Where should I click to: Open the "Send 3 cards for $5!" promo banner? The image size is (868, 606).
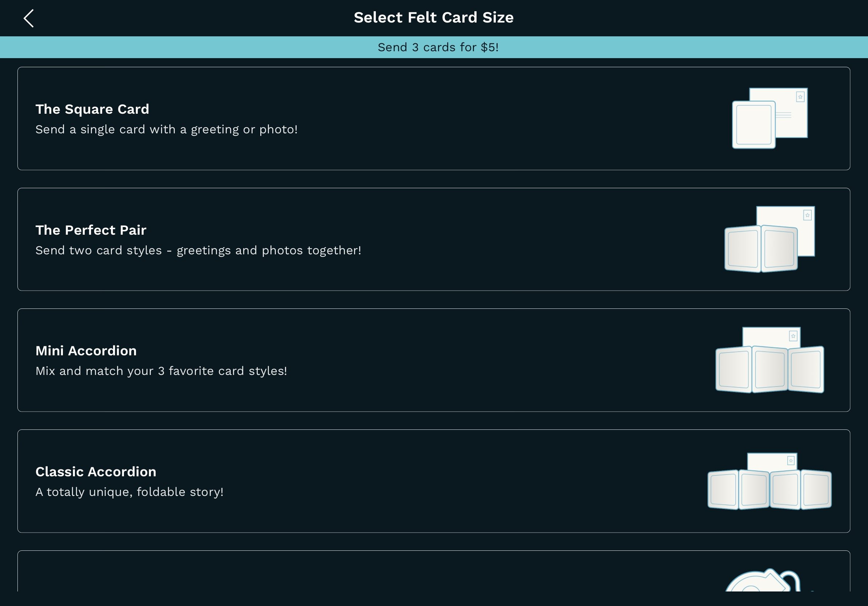pos(434,47)
